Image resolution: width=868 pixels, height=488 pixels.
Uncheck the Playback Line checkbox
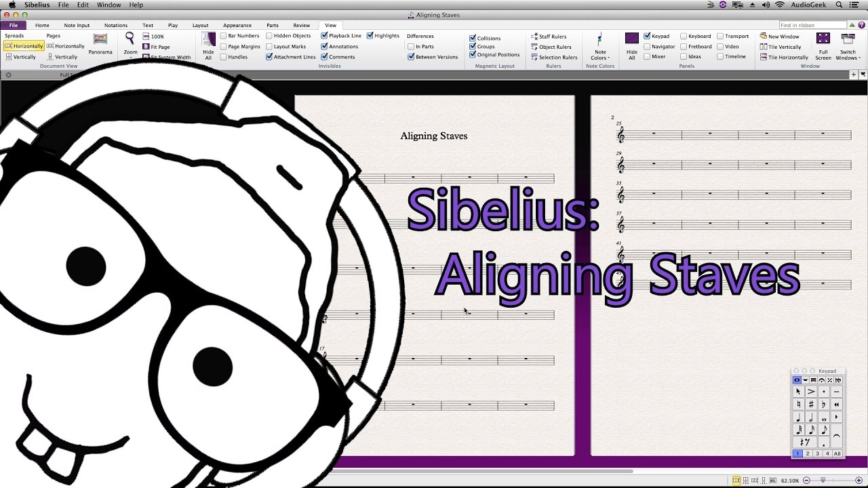[324, 36]
